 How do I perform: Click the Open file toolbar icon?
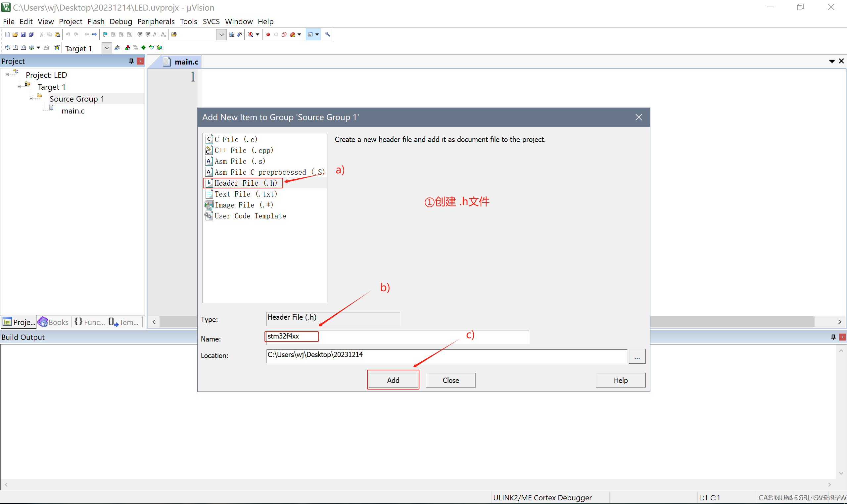(15, 34)
